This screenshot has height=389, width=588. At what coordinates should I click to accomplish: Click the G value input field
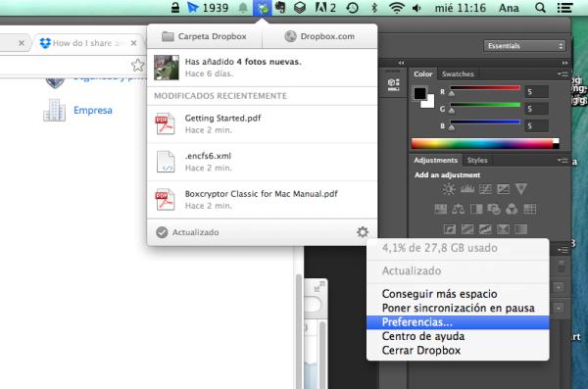click(537, 109)
